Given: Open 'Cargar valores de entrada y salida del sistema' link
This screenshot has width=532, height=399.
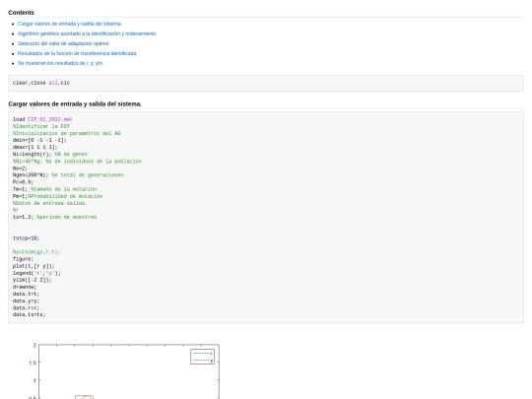Looking at the screenshot, I should (70, 24).
